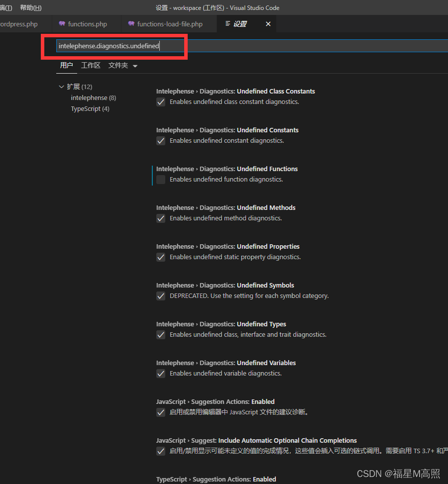Click Undefined Class Constants setting title
The height and width of the screenshot is (484, 448).
235,92
